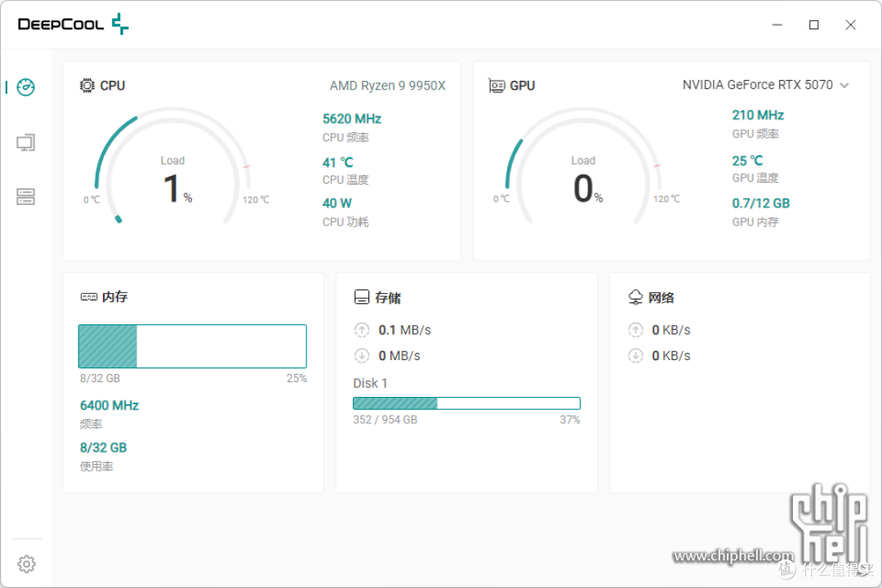Click the network upload arrow icon
The width and height of the screenshot is (882, 588).
635,330
